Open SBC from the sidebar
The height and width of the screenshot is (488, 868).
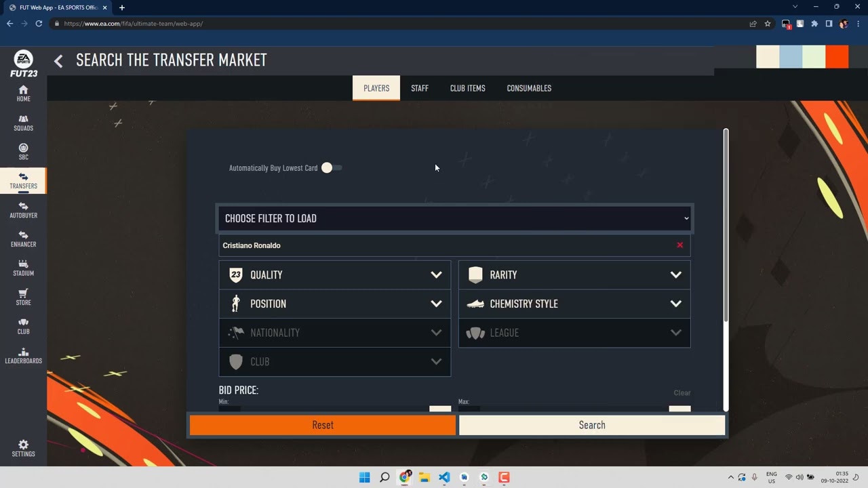coord(23,152)
